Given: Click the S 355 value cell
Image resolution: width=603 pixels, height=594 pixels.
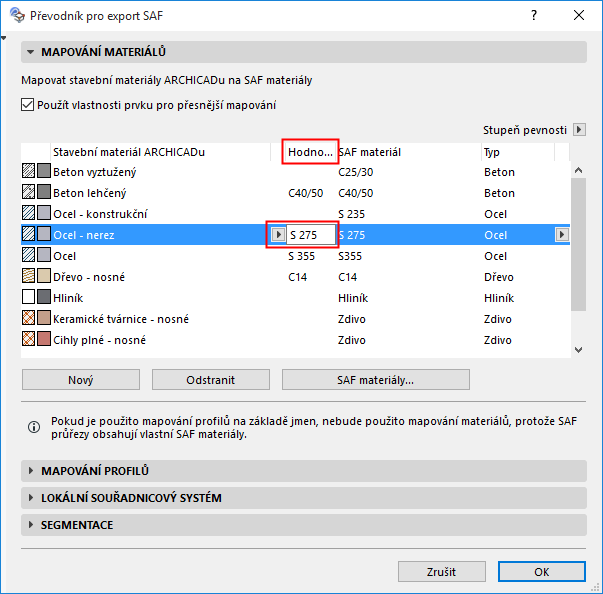Looking at the screenshot, I should (302, 256).
